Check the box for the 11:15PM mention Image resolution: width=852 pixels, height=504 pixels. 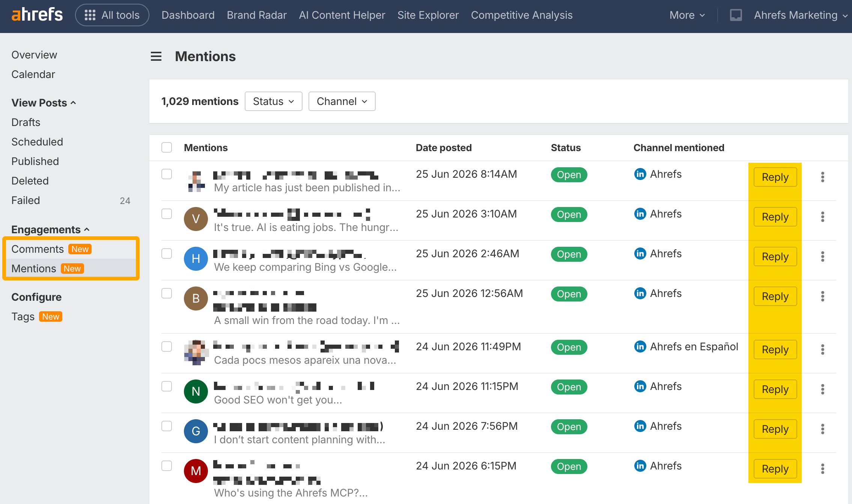(x=167, y=386)
